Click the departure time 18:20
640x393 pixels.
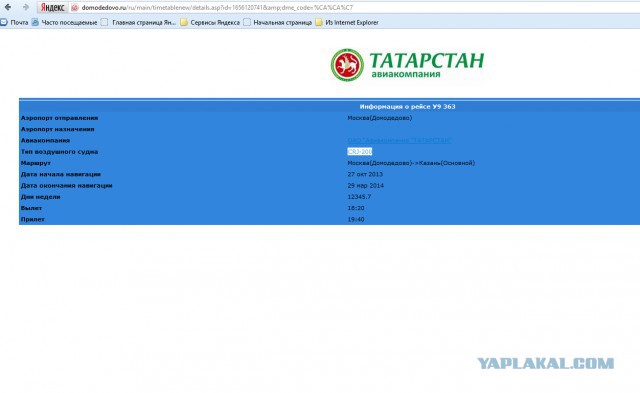(x=356, y=208)
